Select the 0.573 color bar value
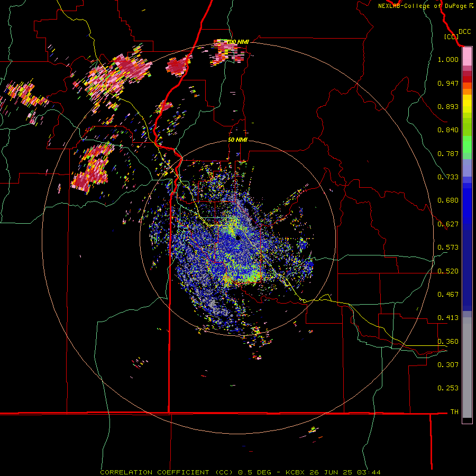The image size is (476, 476). click(x=448, y=248)
